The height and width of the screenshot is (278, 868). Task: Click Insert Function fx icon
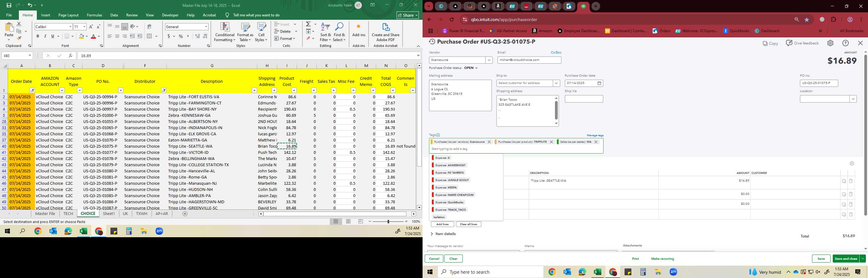click(70, 56)
